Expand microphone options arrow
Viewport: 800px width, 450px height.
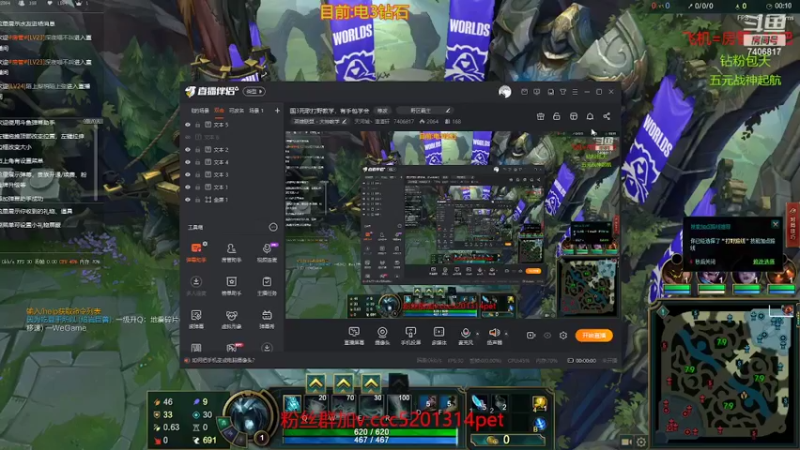478,334
